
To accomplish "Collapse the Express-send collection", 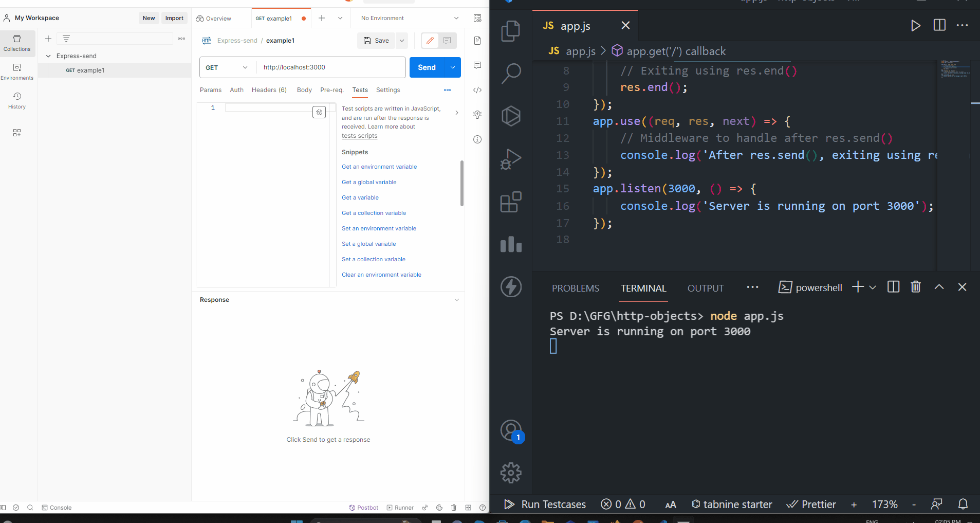I will click(48, 56).
